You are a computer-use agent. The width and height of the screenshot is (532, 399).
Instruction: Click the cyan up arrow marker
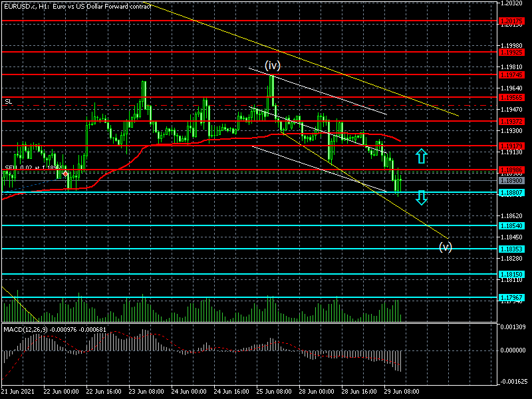click(x=420, y=157)
